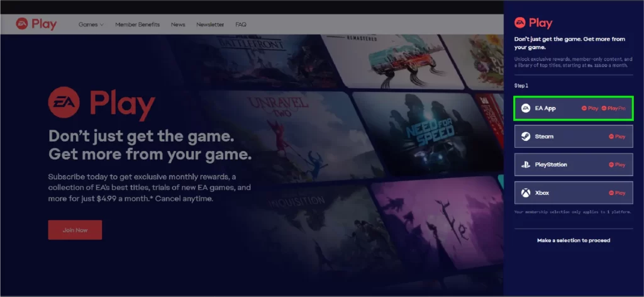
Task: Click the Play Pro badge on EA App
Action: pos(614,108)
